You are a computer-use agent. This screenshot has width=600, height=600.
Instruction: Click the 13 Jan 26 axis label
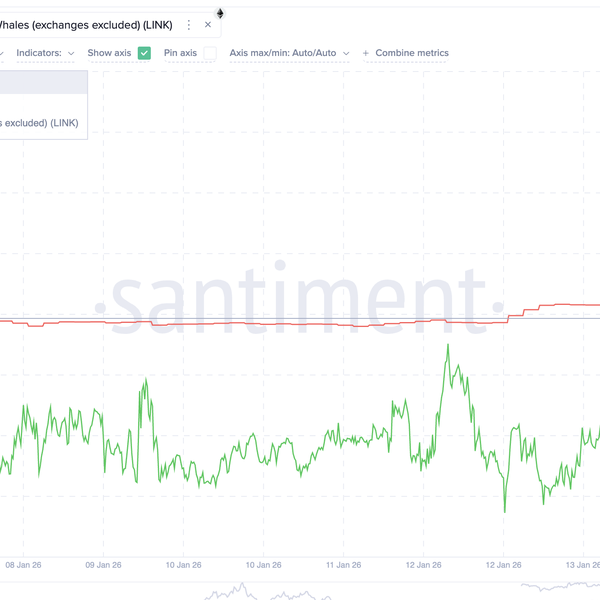click(x=582, y=565)
